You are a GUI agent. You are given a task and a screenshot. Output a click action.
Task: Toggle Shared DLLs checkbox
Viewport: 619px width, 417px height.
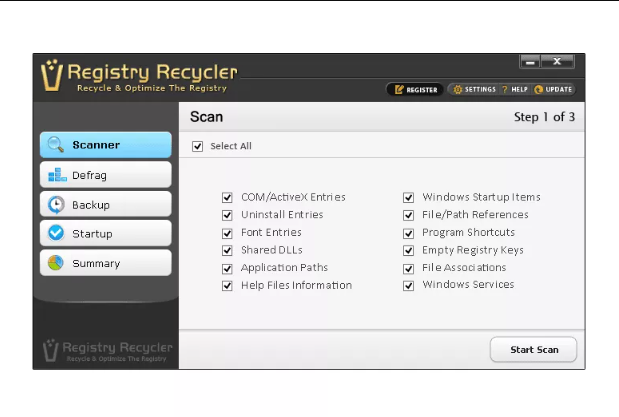[227, 250]
